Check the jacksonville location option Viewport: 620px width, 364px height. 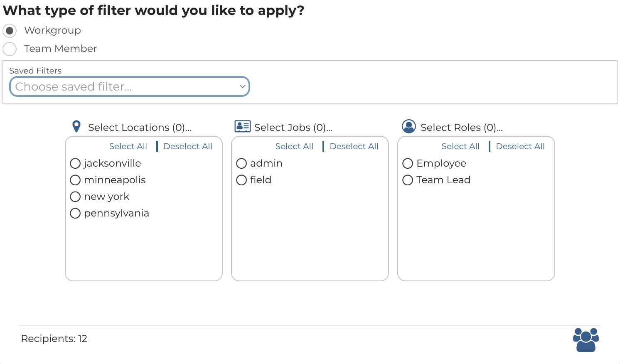(75, 164)
